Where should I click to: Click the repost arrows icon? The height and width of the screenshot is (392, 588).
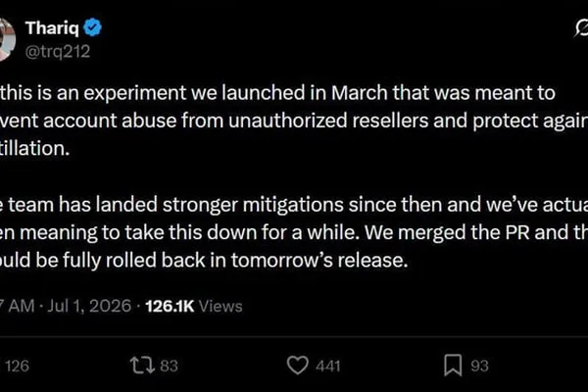(x=142, y=366)
